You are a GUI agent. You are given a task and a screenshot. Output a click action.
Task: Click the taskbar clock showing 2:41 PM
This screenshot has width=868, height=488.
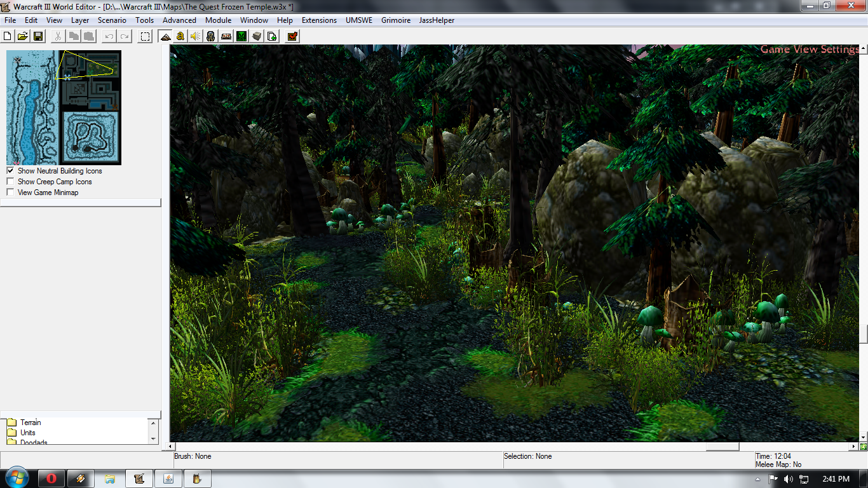836,479
